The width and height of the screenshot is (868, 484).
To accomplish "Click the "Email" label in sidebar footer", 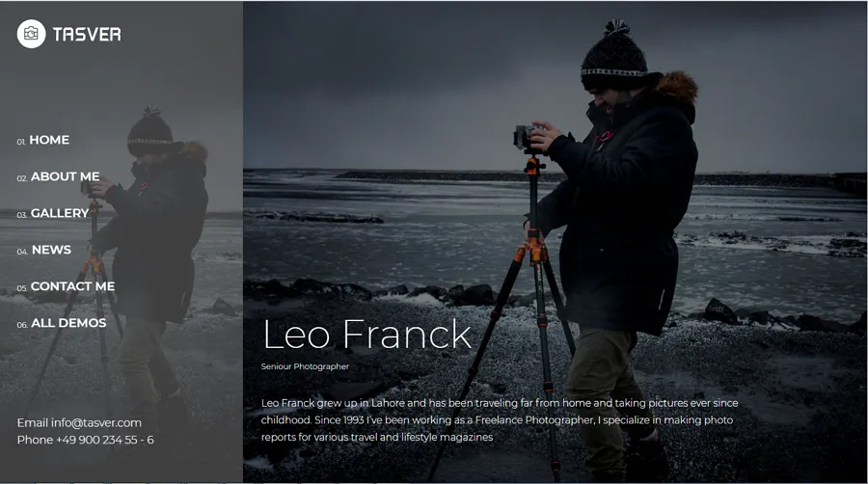I will click(32, 422).
